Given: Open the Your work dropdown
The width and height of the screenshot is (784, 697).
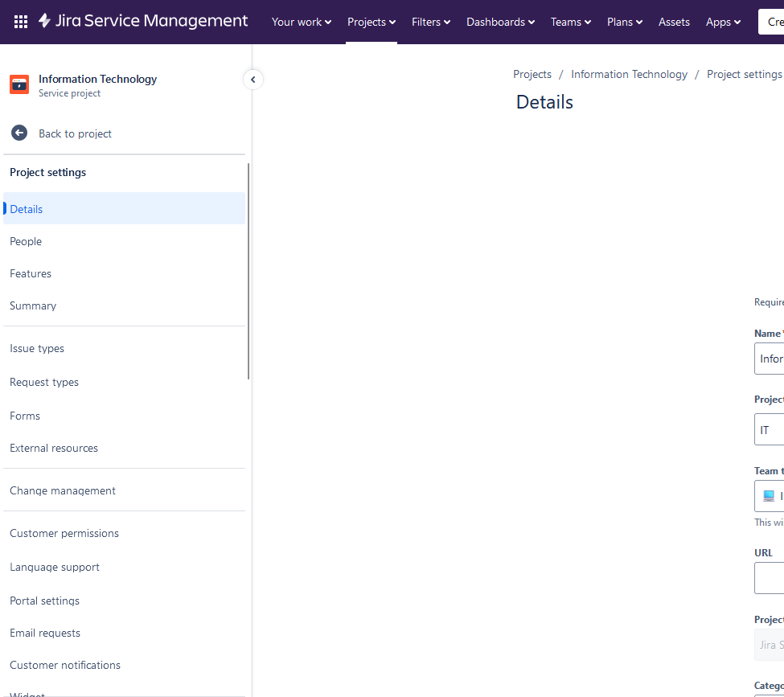Looking at the screenshot, I should 302,22.
